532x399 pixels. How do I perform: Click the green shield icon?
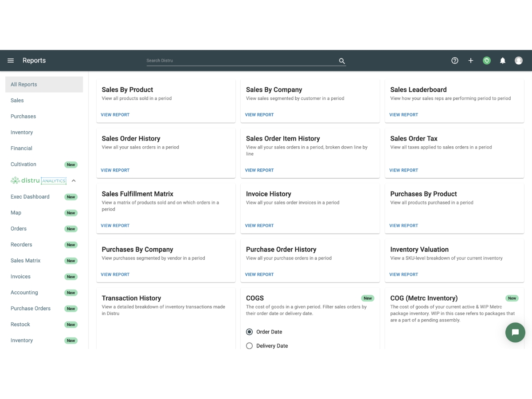point(487,61)
